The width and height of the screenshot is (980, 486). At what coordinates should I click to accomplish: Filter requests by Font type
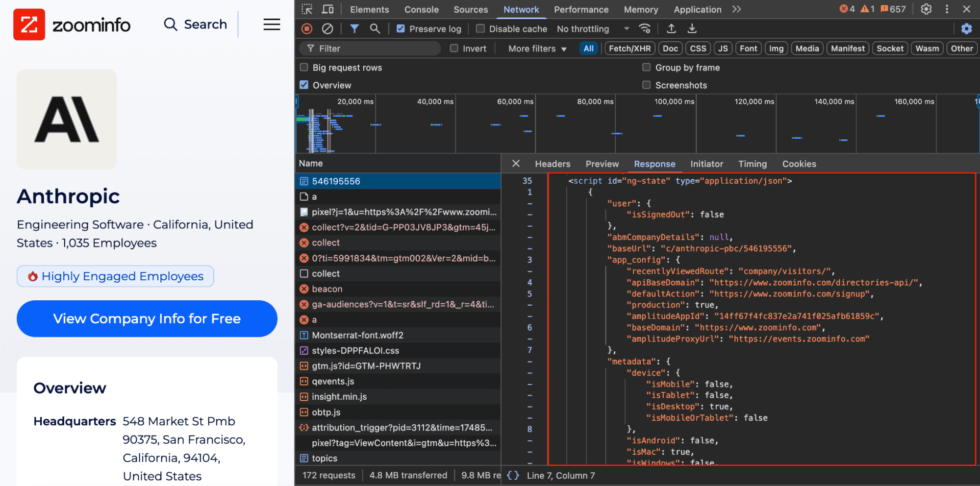coord(749,49)
